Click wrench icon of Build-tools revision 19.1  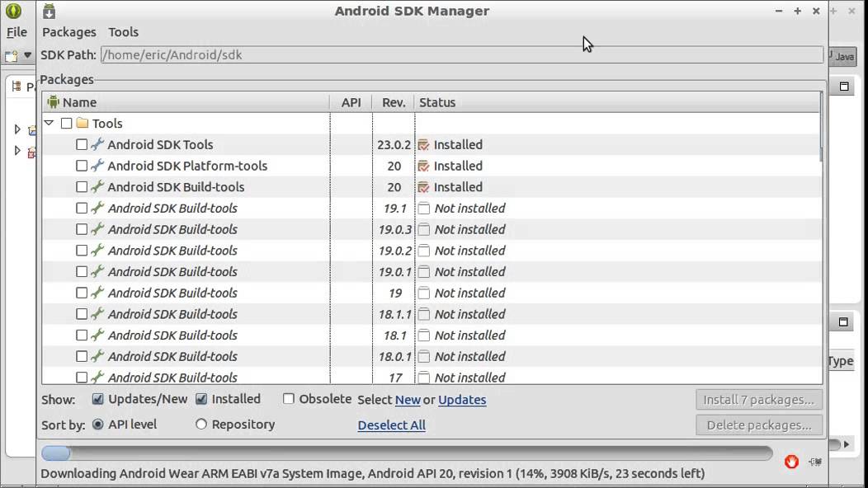pos(97,208)
